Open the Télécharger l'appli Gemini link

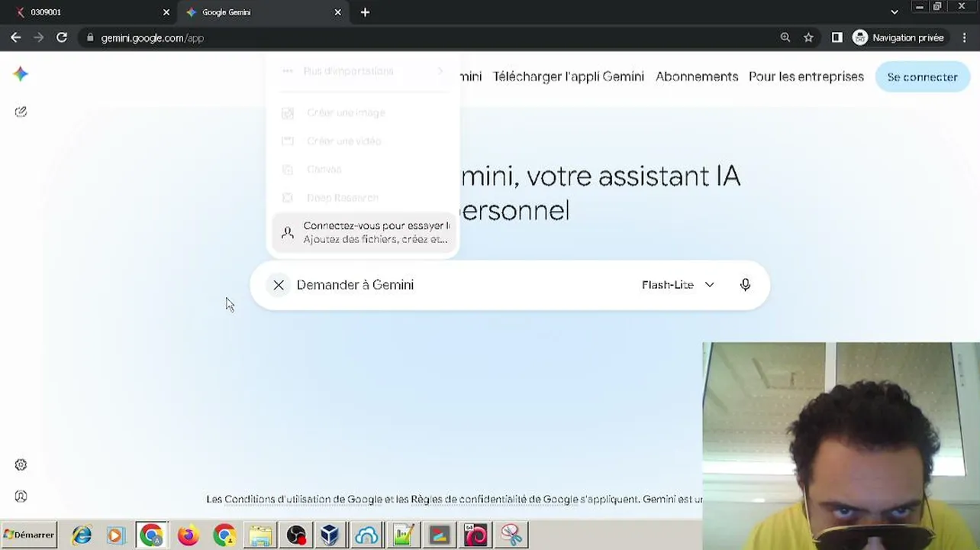click(569, 76)
